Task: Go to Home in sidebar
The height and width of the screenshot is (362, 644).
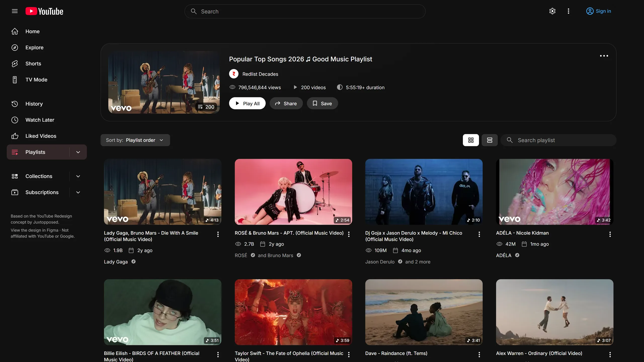Action: pyautogui.click(x=47, y=31)
